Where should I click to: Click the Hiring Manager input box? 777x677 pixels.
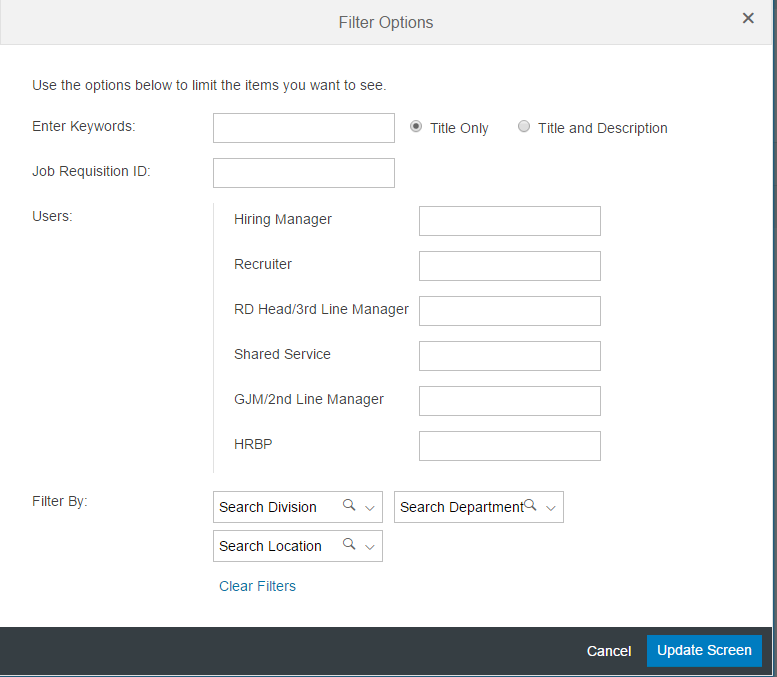510,221
